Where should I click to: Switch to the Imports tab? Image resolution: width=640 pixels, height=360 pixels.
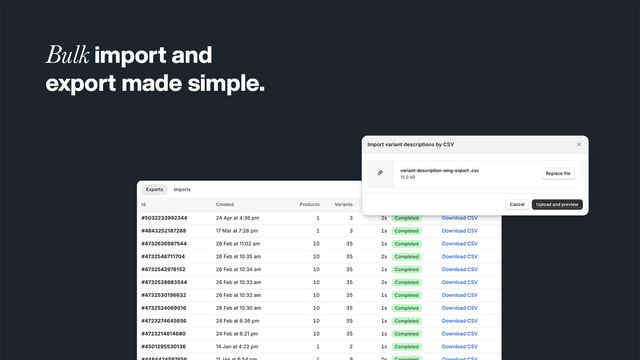point(182,189)
